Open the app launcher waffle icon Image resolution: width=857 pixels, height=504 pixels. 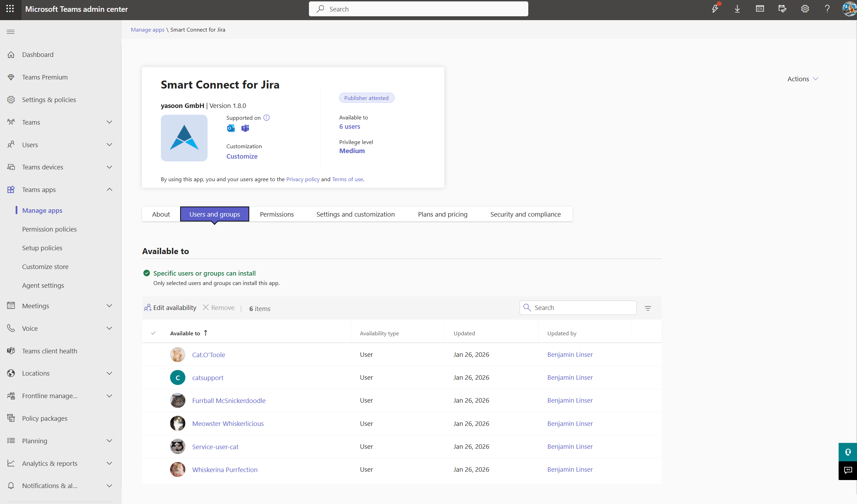coord(10,9)
